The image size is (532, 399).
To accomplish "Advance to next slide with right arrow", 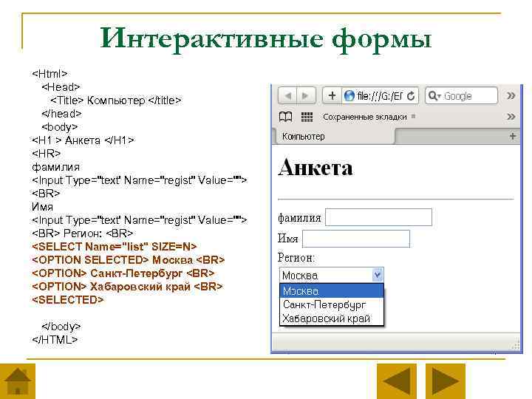I will click(446, 381).
